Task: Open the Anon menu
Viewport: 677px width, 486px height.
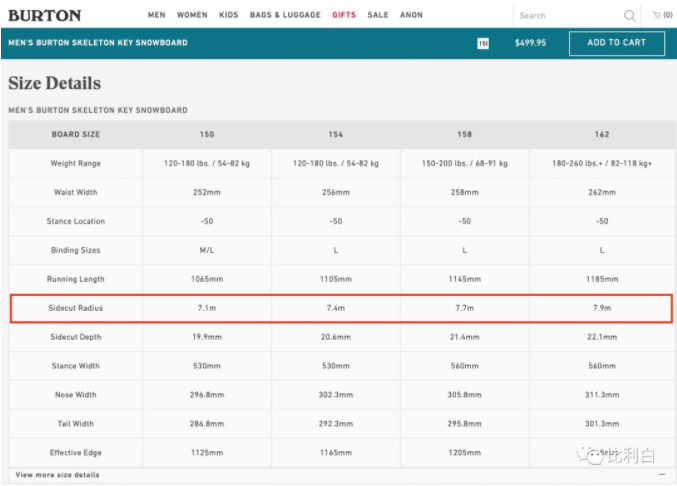Action: (411, 15)
